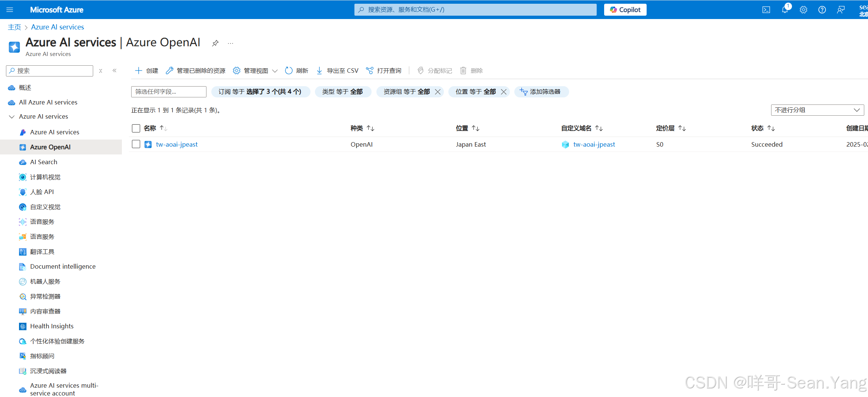Click the 内容审查器 sidebar icon
This screenshot has height=397, width=868.
point(23,311)
